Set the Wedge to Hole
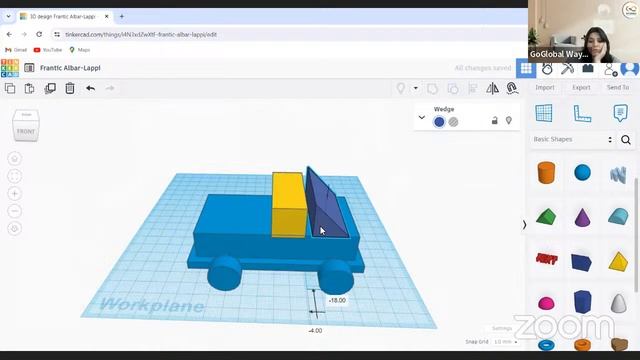640x360 pixels. tap(453, 122)
